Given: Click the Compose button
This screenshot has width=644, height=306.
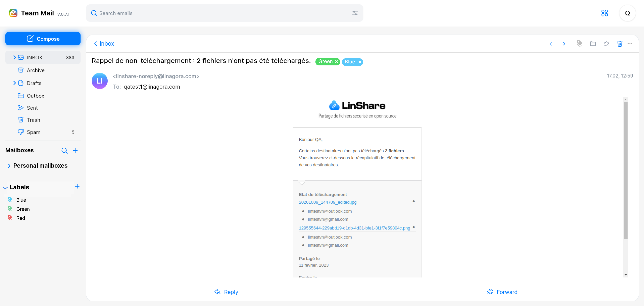Looking at the screenshot, I should coord(43,39).
